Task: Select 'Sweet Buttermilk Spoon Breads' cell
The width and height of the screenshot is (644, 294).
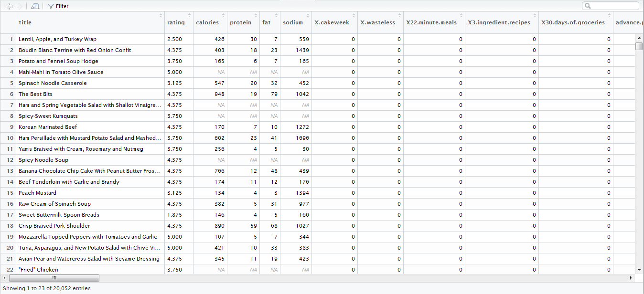Action: click(x=90, y=215)
